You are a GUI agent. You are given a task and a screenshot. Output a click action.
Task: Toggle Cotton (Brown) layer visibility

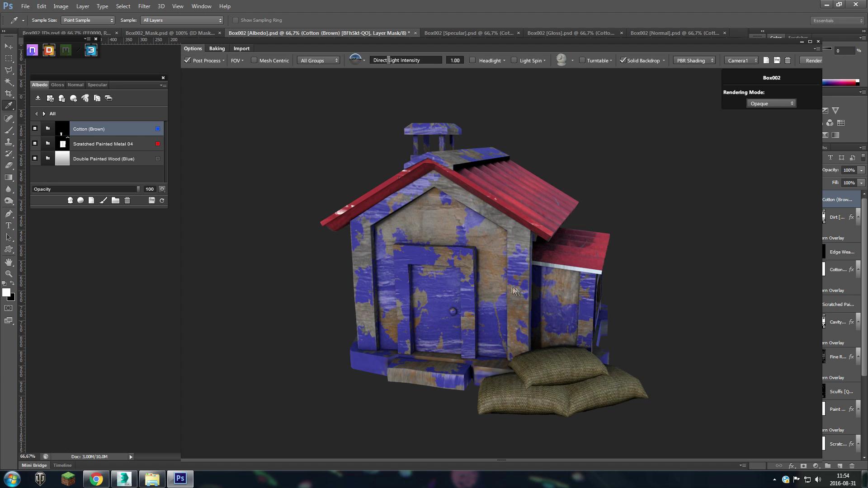pyautogui.click(x=35, y=129)
